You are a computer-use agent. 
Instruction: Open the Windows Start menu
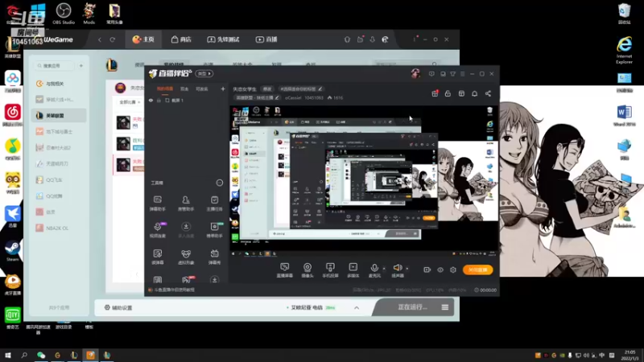point(7,355)
